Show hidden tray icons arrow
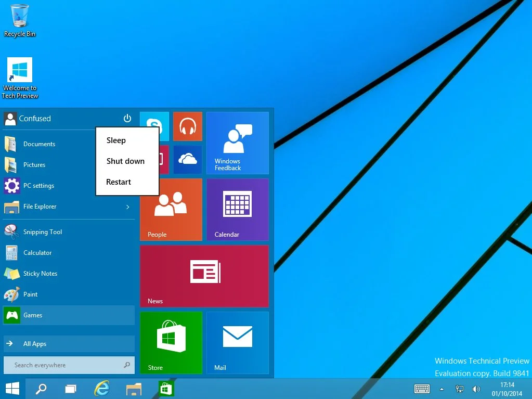 [x=442, y=389]
